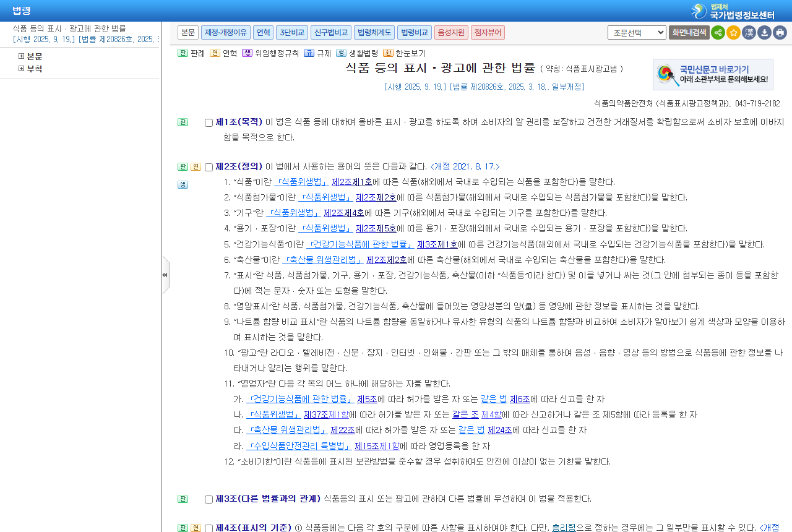Open the 판 case-law icon beside 제1조
The height and width of the screenshot is (532, 792).
[183, 122]
